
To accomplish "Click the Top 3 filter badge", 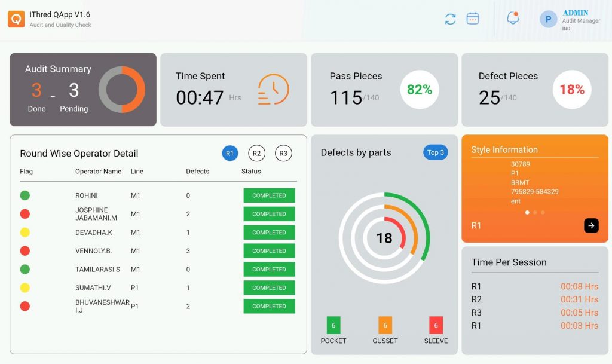I will click(x=435, y=152).
